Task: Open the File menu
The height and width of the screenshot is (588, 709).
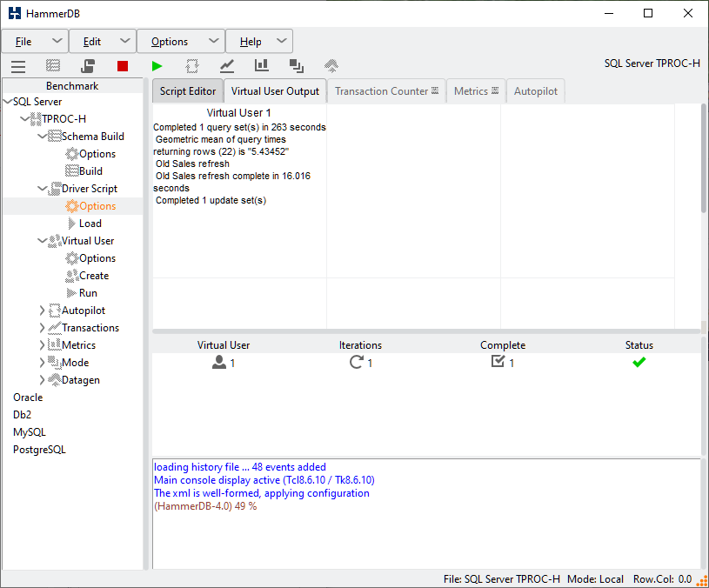Action: 35,42
